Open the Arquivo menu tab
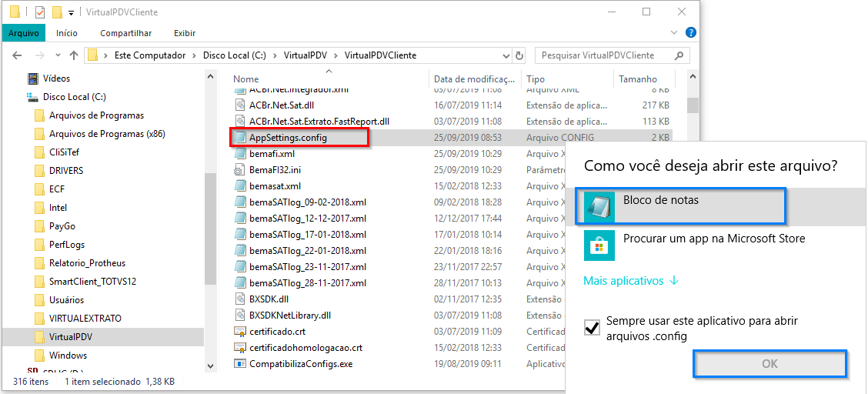The height and width of the screenshot is (394, 868). click(x=24, y=33)
